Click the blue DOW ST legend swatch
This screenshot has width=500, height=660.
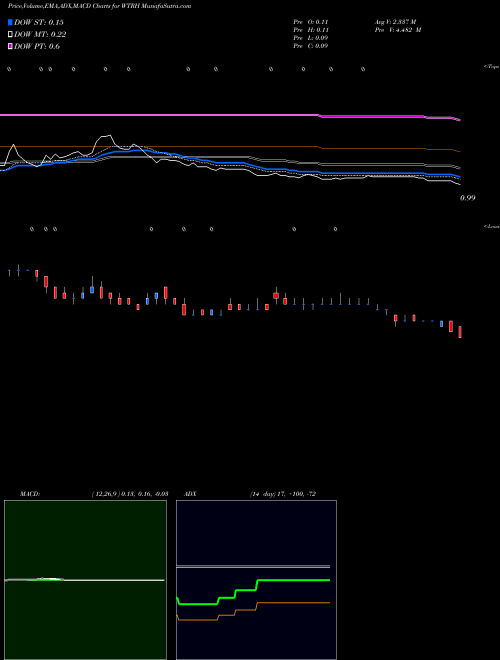click(x=10, y=22)
